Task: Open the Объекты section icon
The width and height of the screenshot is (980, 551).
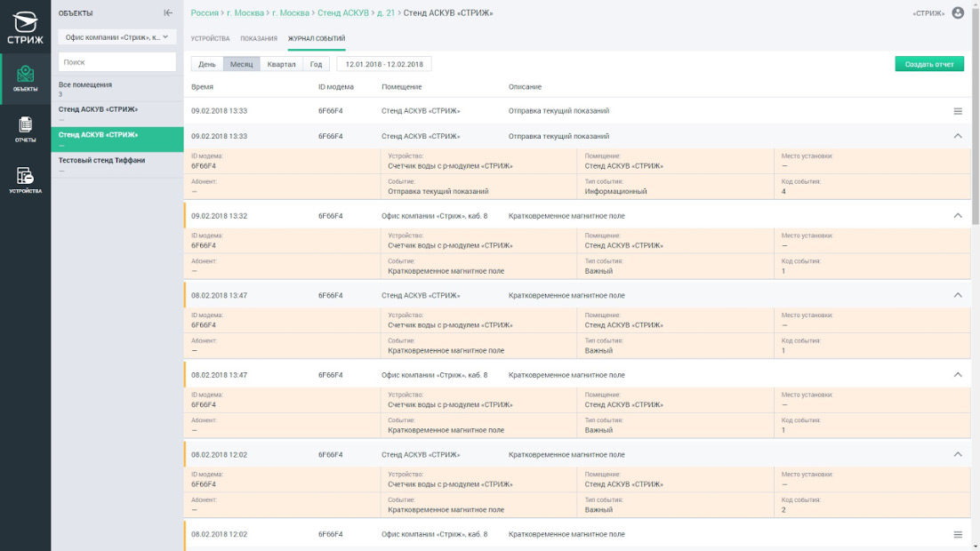Action: pyautogui.click(x=25, y=79)
